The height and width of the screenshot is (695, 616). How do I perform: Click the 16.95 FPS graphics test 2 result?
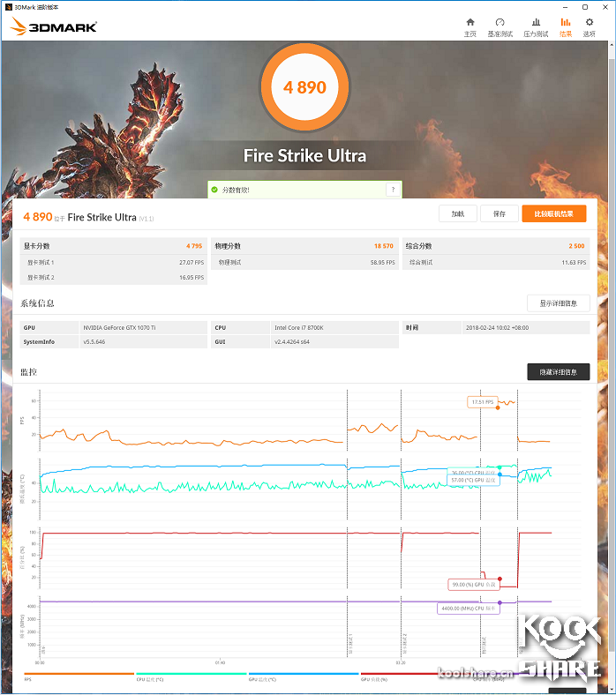point(192,278)
